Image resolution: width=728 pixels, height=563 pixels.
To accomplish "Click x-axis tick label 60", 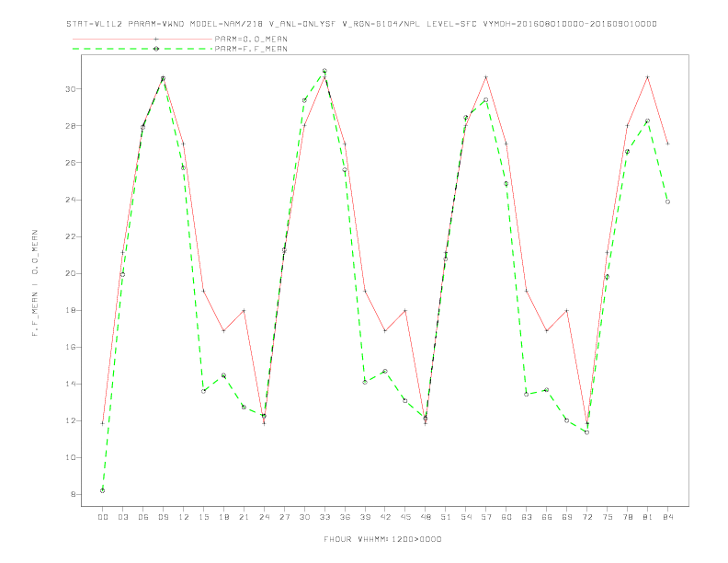I will pyautogui.click(x=506, y=517).
